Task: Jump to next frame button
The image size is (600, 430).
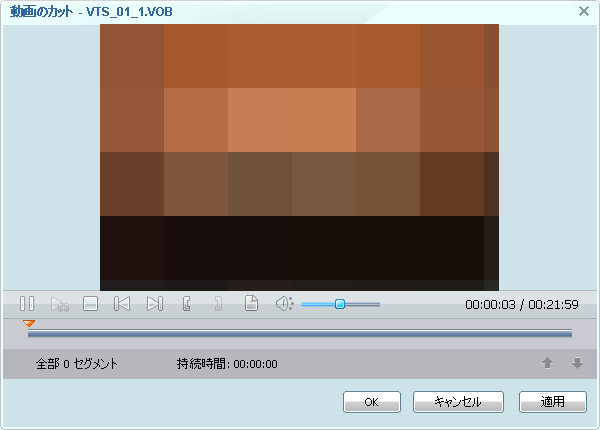Action: coord(155,304)
